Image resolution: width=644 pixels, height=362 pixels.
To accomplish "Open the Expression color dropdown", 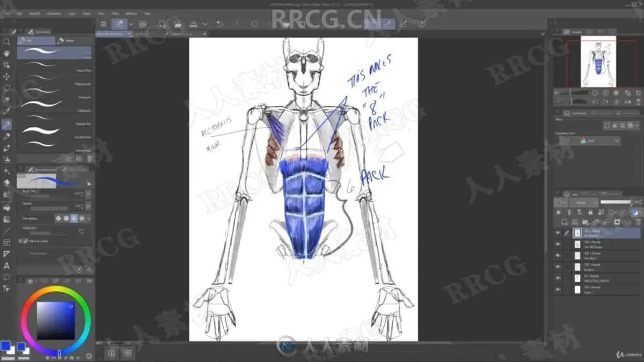I will (590, 141).
